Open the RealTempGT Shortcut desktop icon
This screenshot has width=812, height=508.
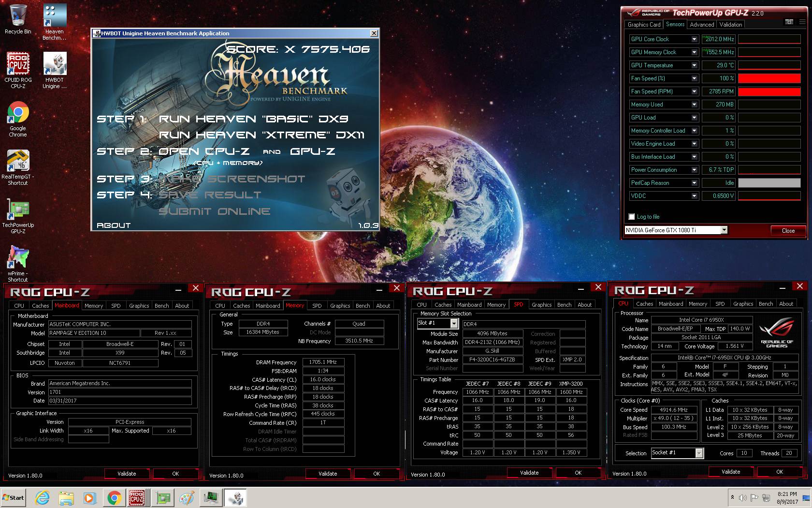click(18, 167)
